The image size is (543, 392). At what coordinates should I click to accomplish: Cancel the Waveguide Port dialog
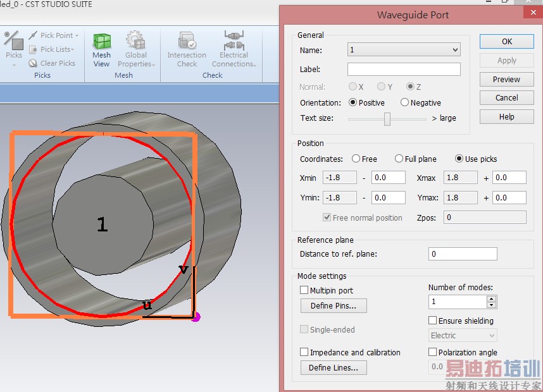(507, 98)
